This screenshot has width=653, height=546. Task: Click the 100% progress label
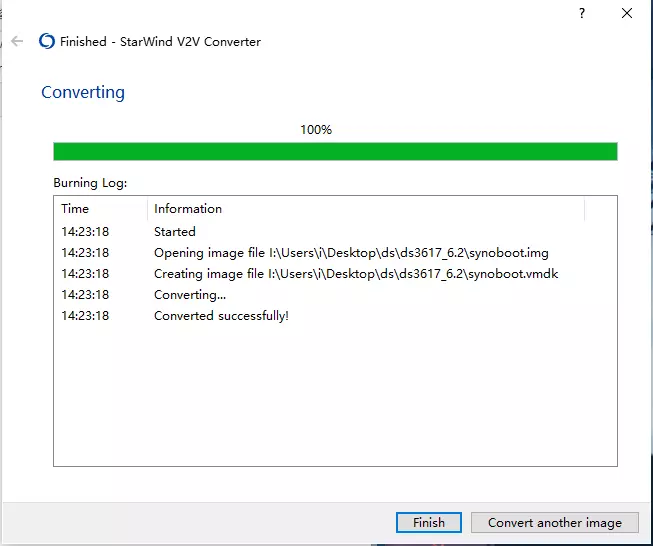316,130
